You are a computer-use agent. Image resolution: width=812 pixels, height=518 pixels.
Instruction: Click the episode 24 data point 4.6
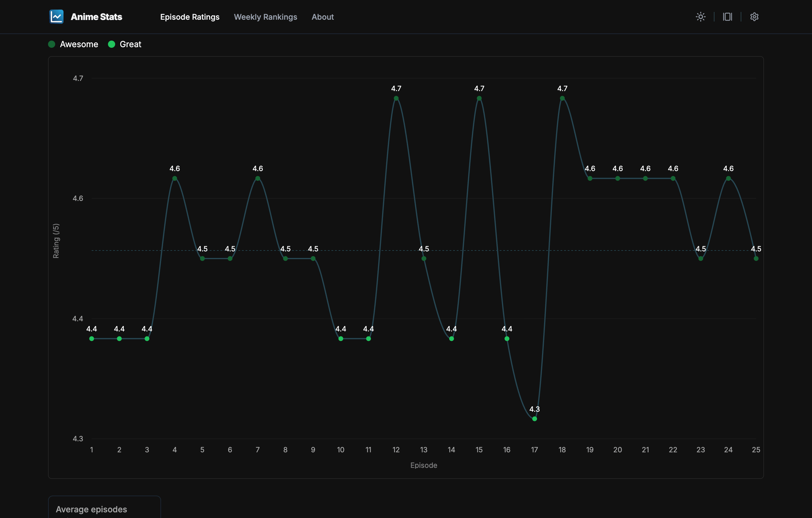tap(728, 179)
